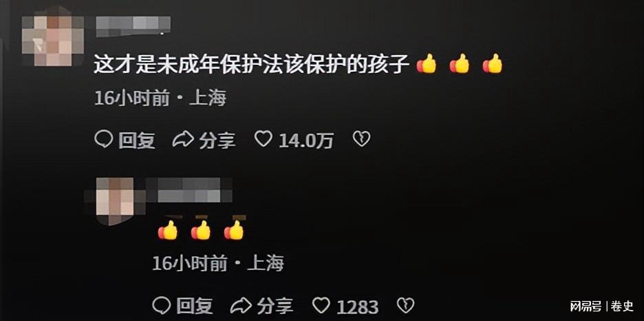Viewport: 644px width, 321px height.
Task: Dislike the first comment with broken heart
Action: [361, 139]
